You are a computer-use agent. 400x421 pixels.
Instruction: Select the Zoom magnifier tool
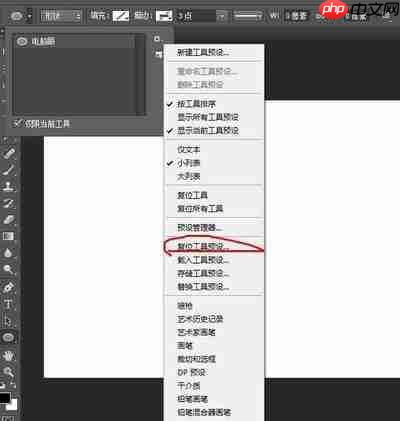coord(9,371)
